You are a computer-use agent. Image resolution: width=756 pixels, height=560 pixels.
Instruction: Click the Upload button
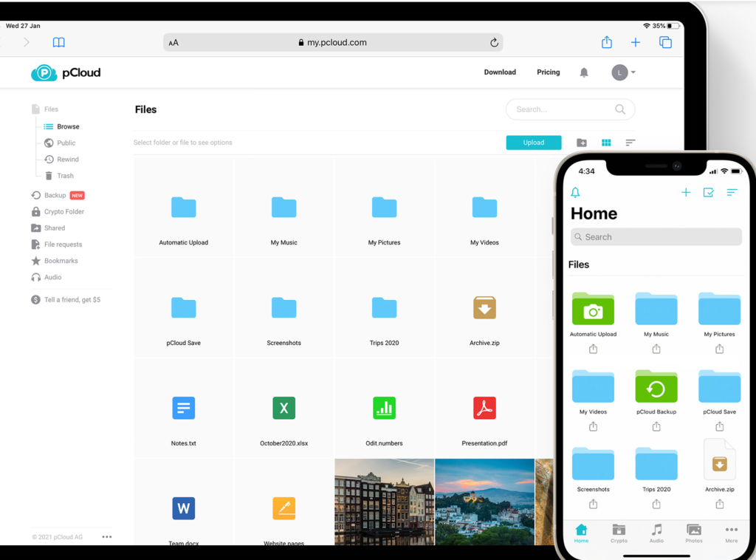[x=534, y=142]
